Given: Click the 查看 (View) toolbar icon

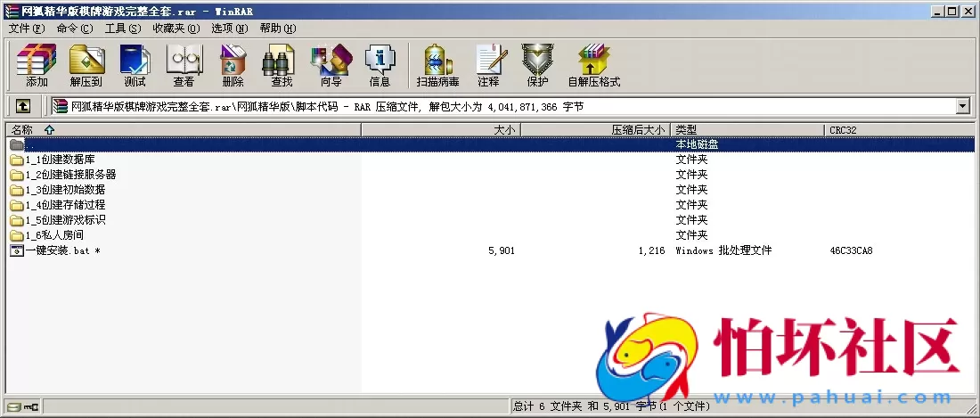Looking at the screenshot, I should coord(184,65).
